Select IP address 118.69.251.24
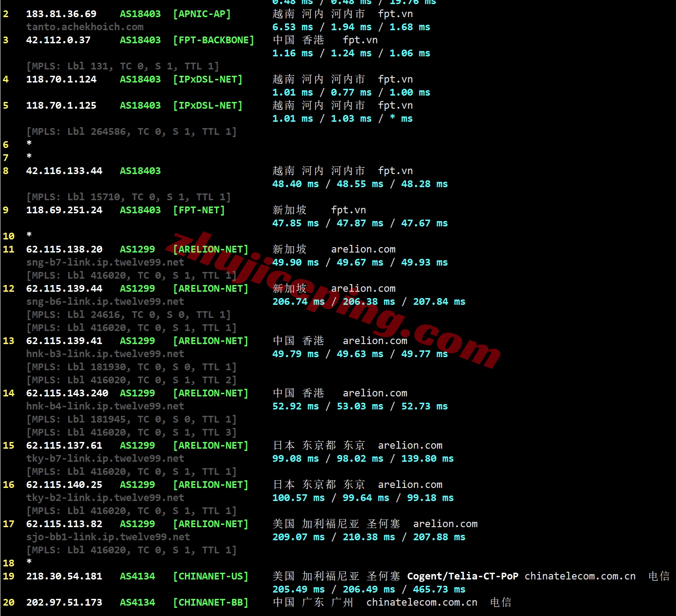Screen dimensions: 676x616 tap(64, 210)
